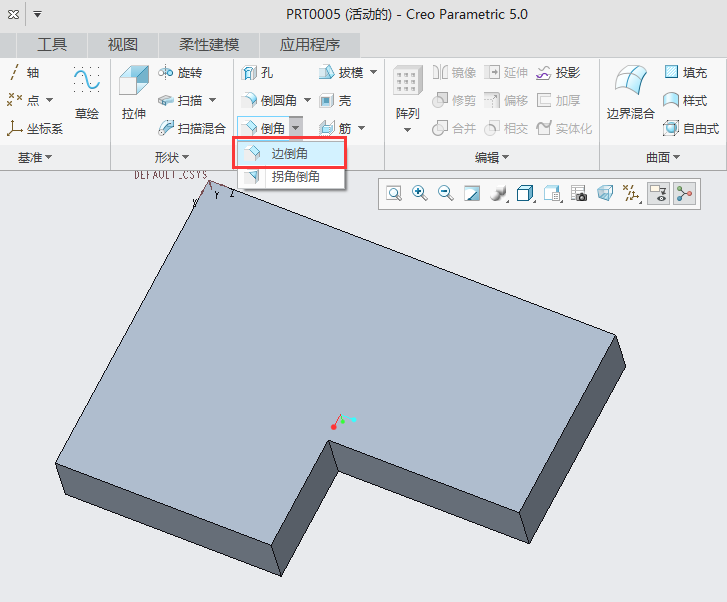Click the perspective view icon
The width and height of the screenshot is (727, 602).
click(x=605, y=193)
